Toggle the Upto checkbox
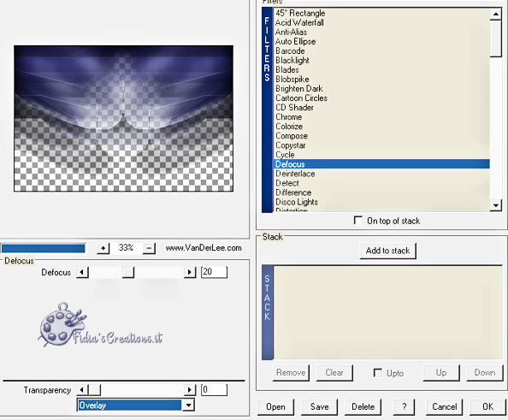 click(x=377, y=373)
